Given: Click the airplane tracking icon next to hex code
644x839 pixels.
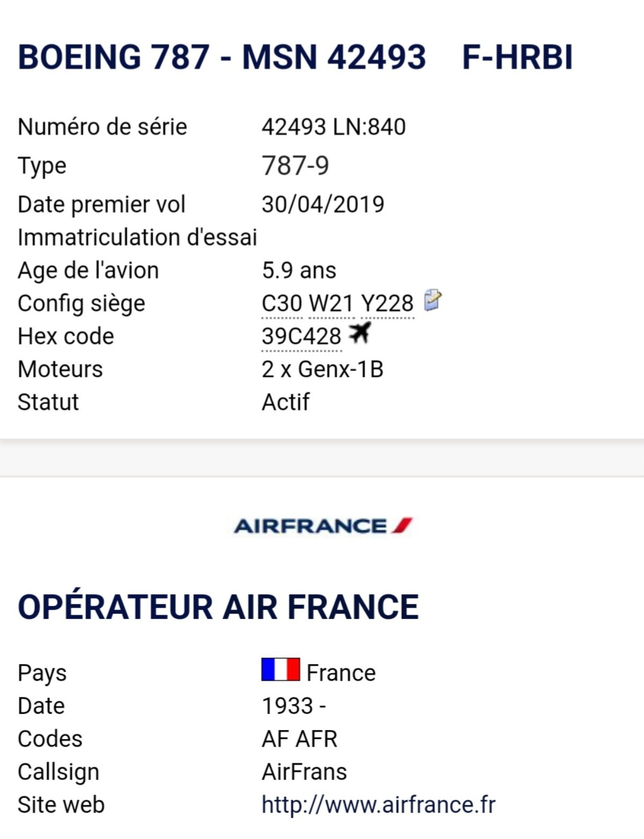Looking at the screenshot, I should [360, 333].
